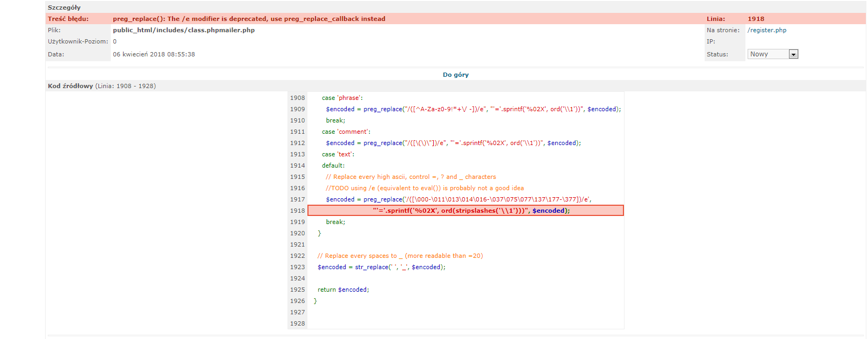Viewport: 868px width, 339px height.
Task: Click the Szczegóły section heading
Action: [x=64, y=8]
